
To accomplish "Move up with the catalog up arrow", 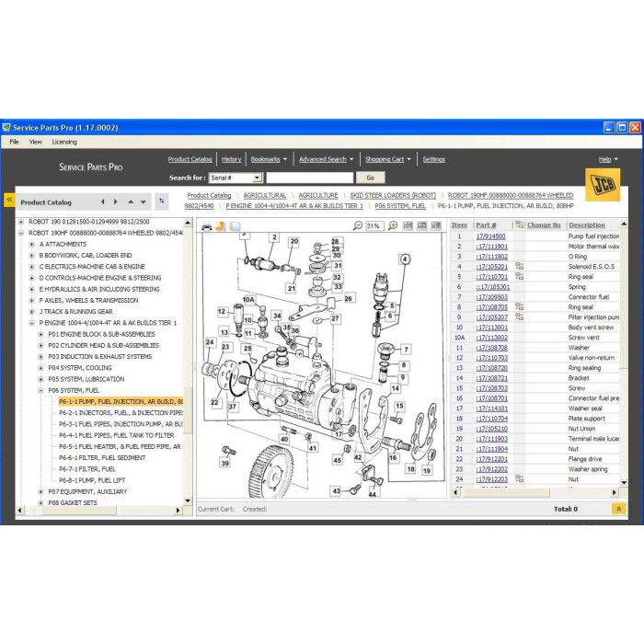I will click(x=131, y=201).
